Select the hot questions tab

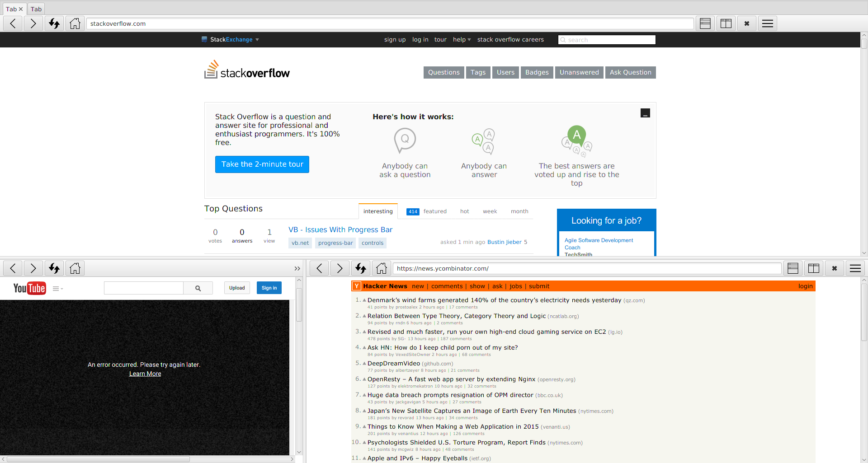pyautogui.click(x=464, y=211)
